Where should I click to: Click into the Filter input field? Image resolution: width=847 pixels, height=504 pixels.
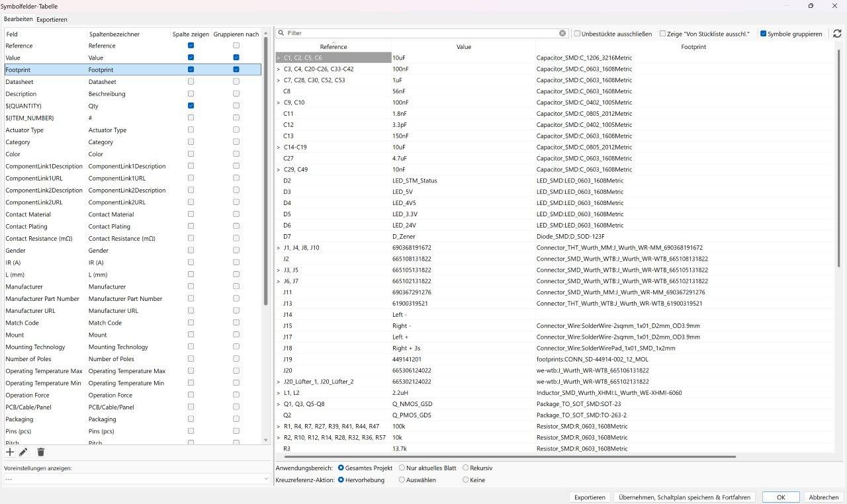[x=422, y=33]
